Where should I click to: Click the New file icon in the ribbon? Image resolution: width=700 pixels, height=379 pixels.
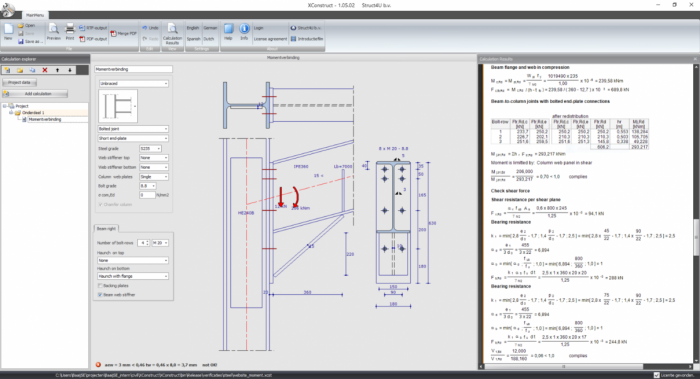pyautogui.click(x=8, y=31)
